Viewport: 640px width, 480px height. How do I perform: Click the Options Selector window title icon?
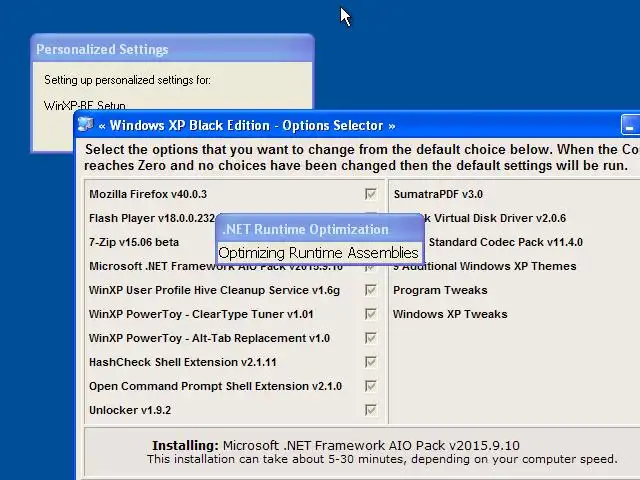click(x=86, y=124)
